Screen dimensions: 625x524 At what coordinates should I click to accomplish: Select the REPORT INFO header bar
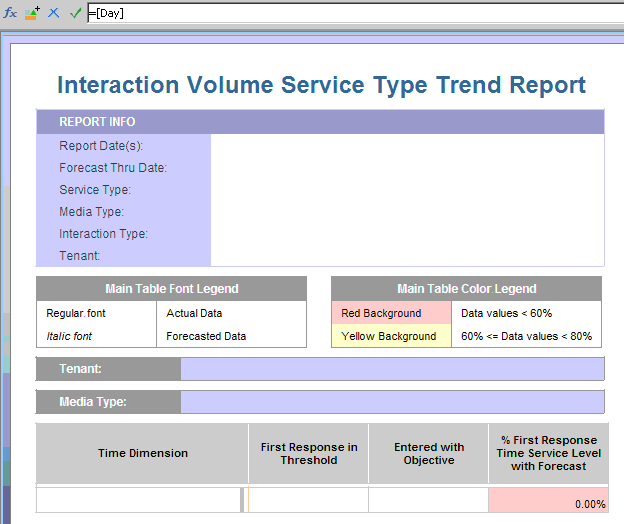coord(320,122)
